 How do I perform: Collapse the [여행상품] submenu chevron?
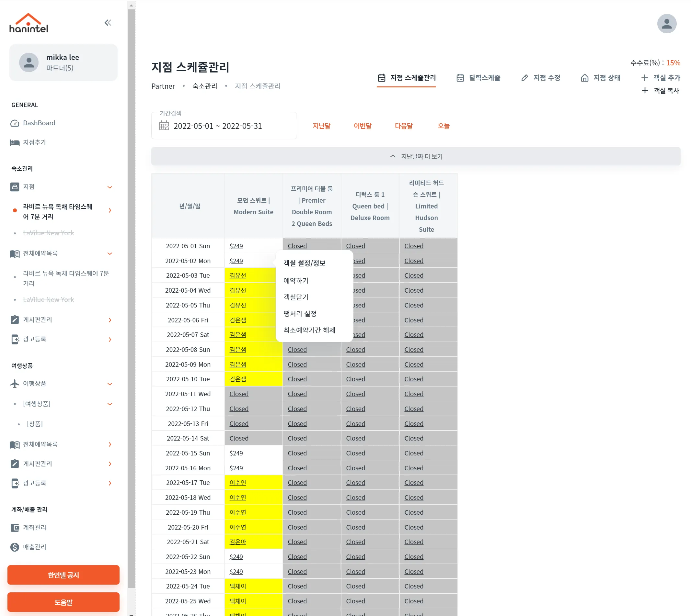110,404
